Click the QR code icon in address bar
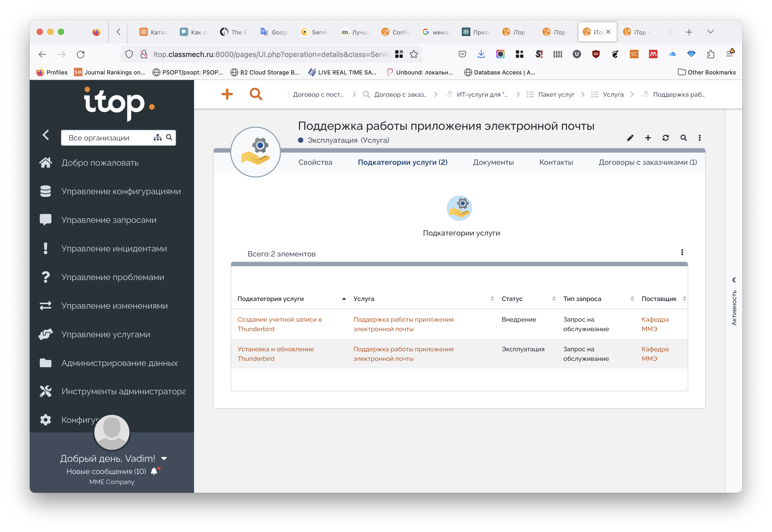772x532 pixels. point(399,54)
